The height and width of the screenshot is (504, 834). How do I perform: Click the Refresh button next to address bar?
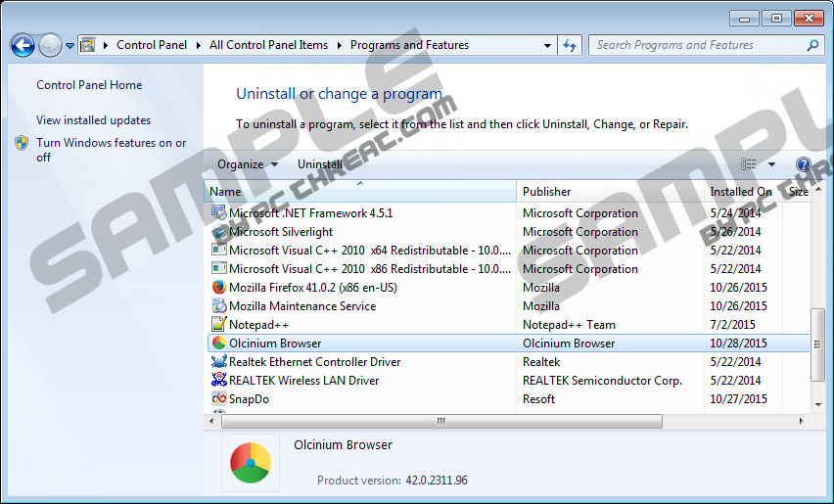tap(570, 46)
